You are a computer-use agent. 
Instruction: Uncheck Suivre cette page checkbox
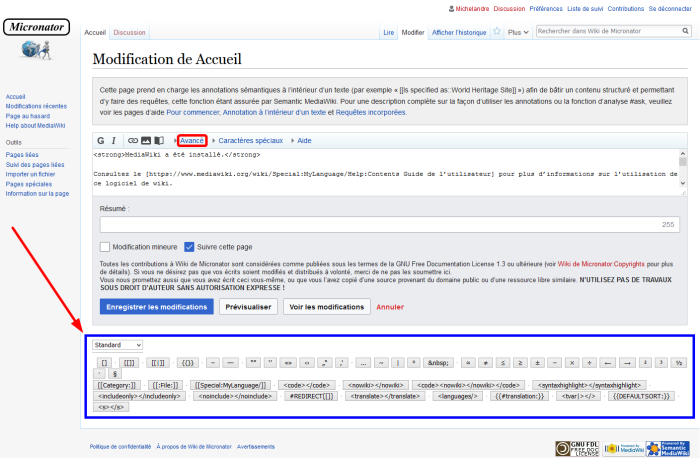point(189,247)
